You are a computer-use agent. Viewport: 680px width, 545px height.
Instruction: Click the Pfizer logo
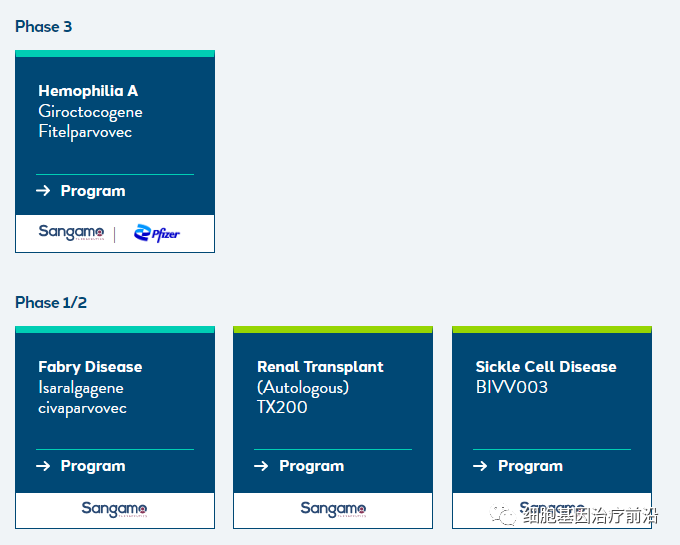[157, 234]
